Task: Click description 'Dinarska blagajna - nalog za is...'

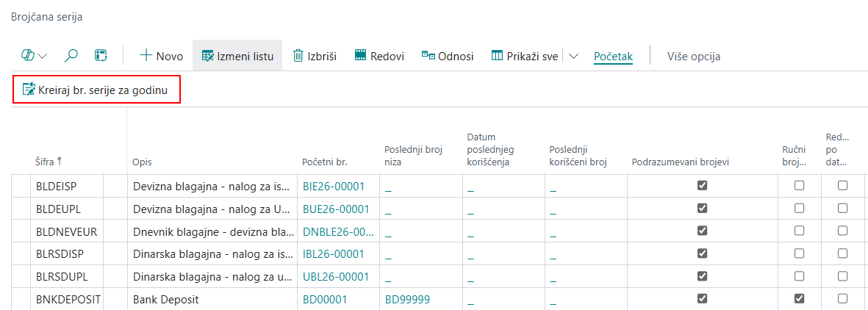Action: (x=212, y=254)
